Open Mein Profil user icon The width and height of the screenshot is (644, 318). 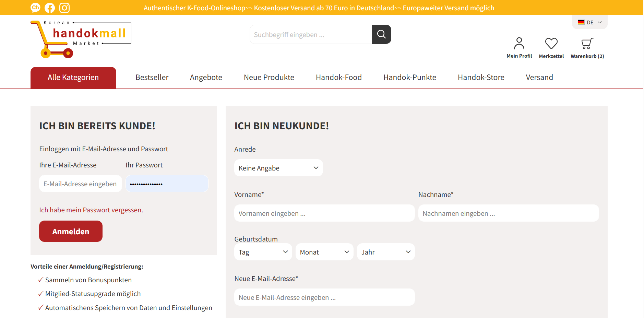519,44
